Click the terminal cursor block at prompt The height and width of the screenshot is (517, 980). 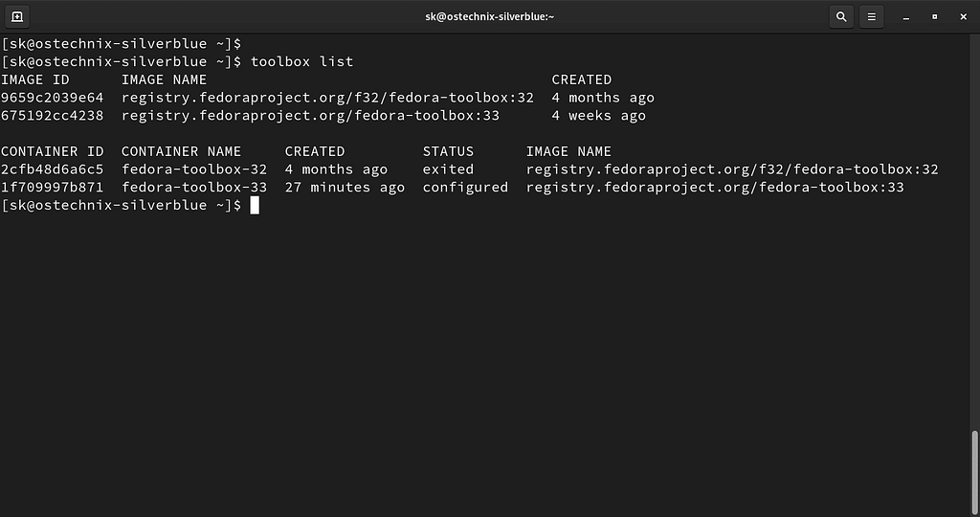click(x=255, y=206)
